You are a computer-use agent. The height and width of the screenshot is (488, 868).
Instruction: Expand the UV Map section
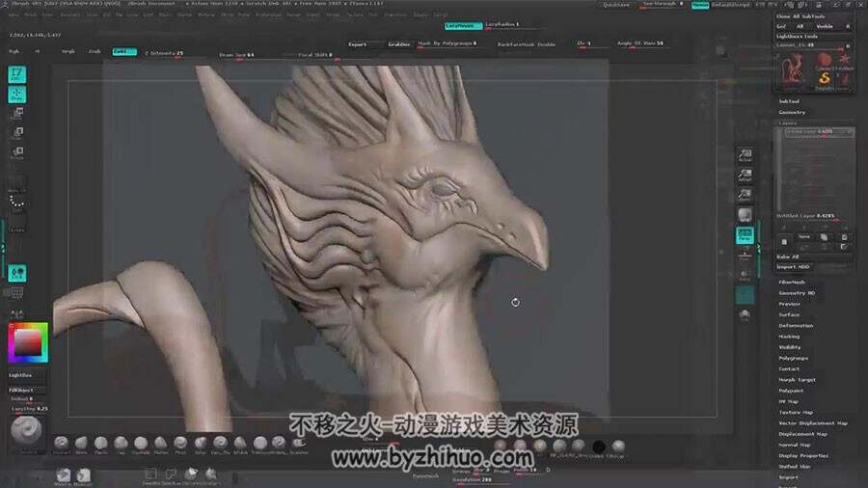[789, 402]
